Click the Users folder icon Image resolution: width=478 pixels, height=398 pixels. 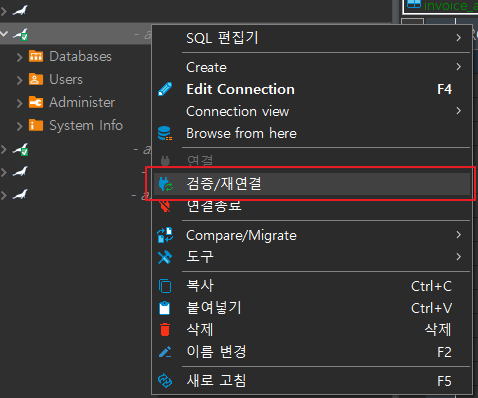click(36, 79)
